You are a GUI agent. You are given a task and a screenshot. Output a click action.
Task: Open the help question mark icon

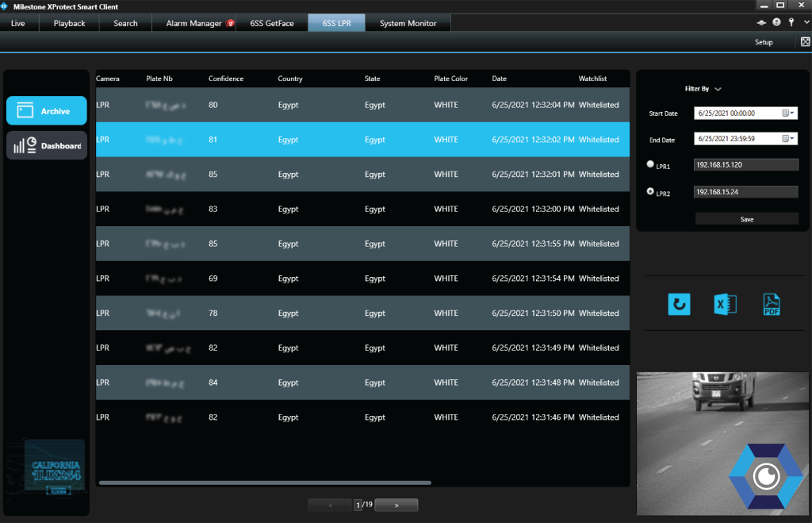(776, 22)
